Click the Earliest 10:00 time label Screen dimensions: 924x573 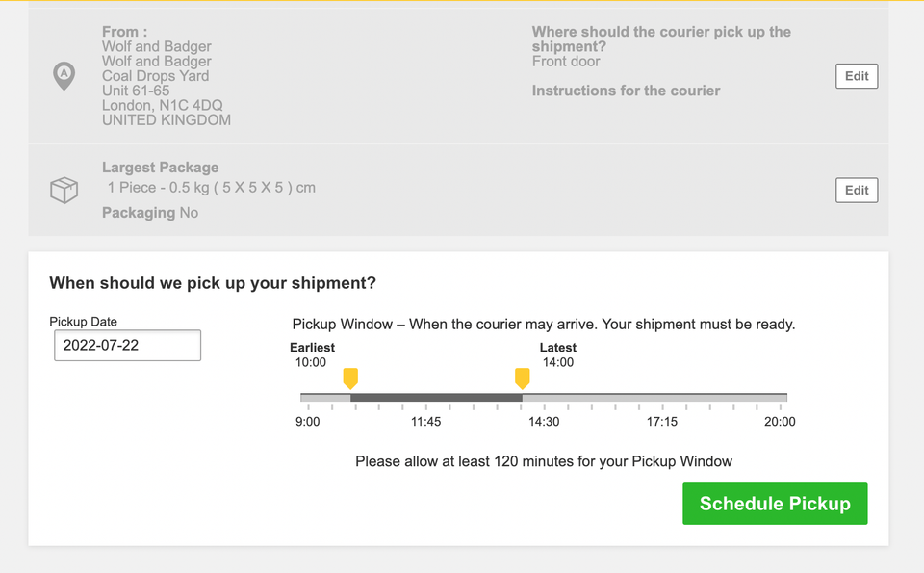(311, 363)
